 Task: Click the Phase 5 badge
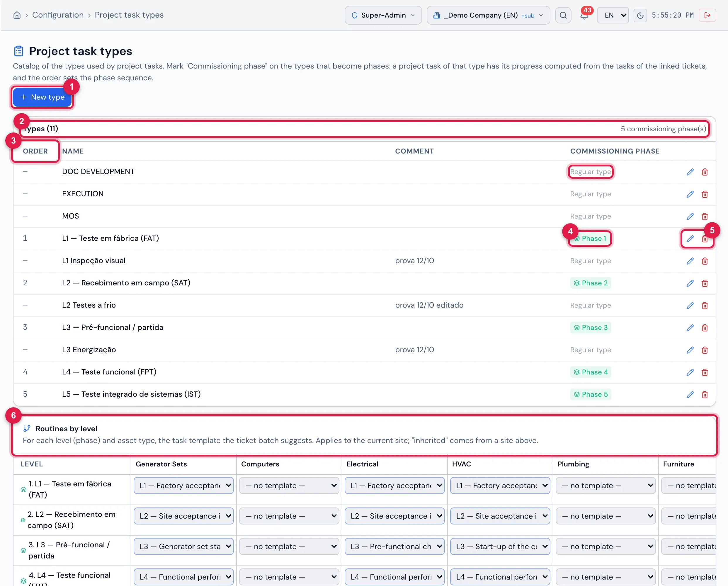591,395
